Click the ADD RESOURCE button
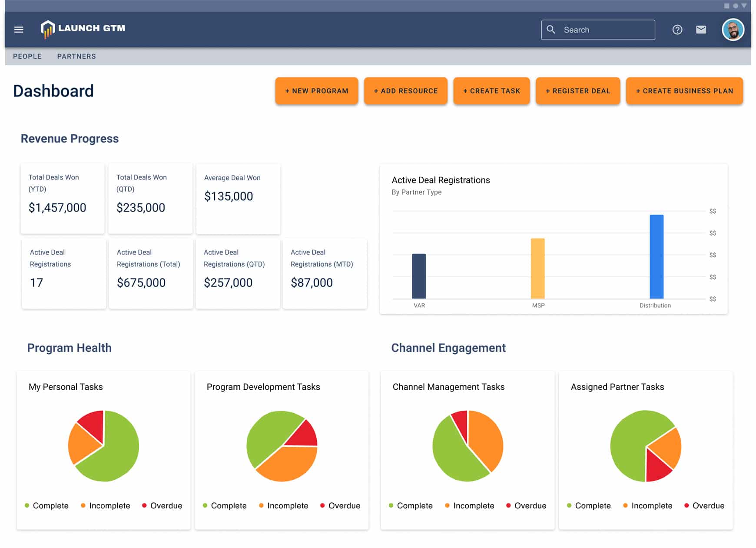 [405, 91]
